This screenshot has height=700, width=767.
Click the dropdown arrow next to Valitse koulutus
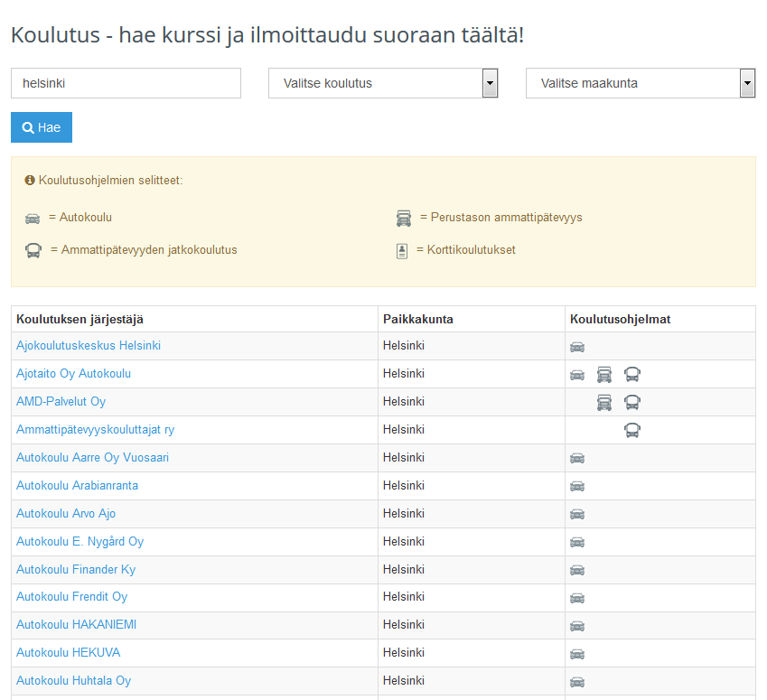point(489,83)
